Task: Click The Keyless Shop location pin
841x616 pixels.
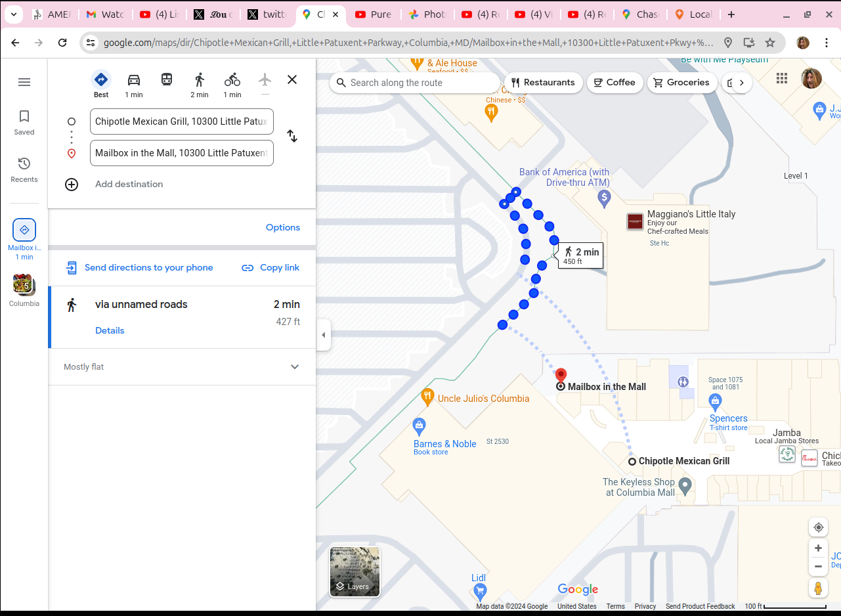Action: pyautogui.click(x=685, y=487)
